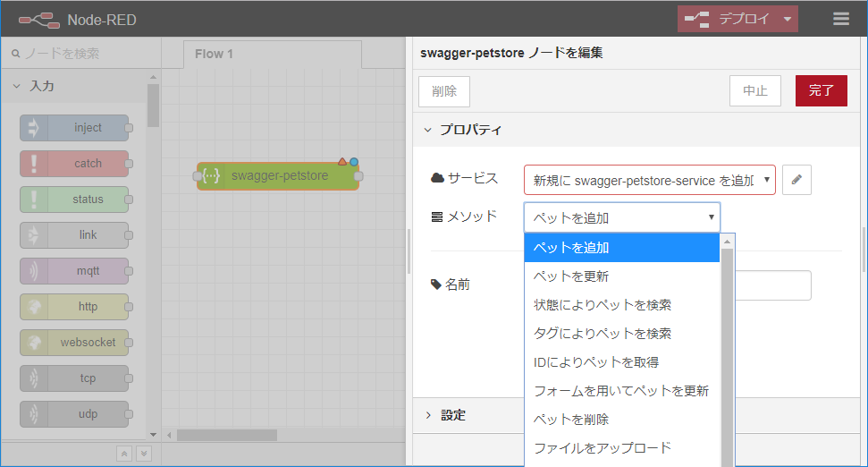Select the link node in palette
The height and width of the screenshot is (467, 868).
[x=74, y=235]
